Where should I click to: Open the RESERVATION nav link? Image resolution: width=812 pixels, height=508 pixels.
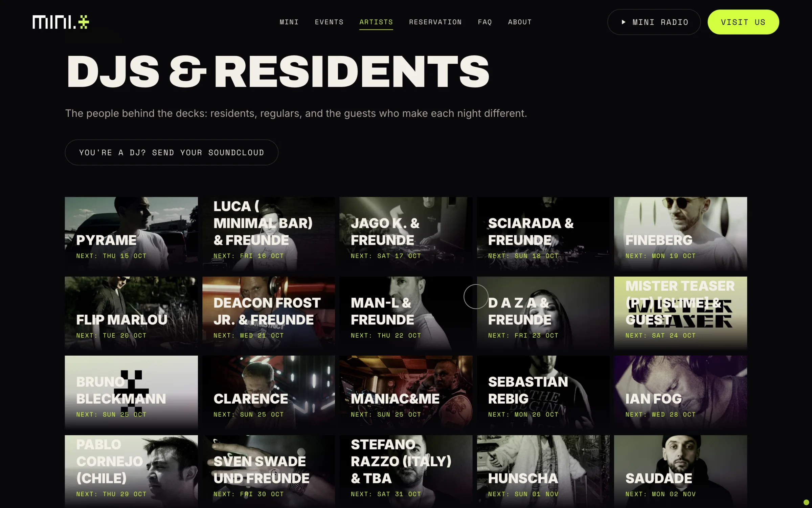coord(435,22)
